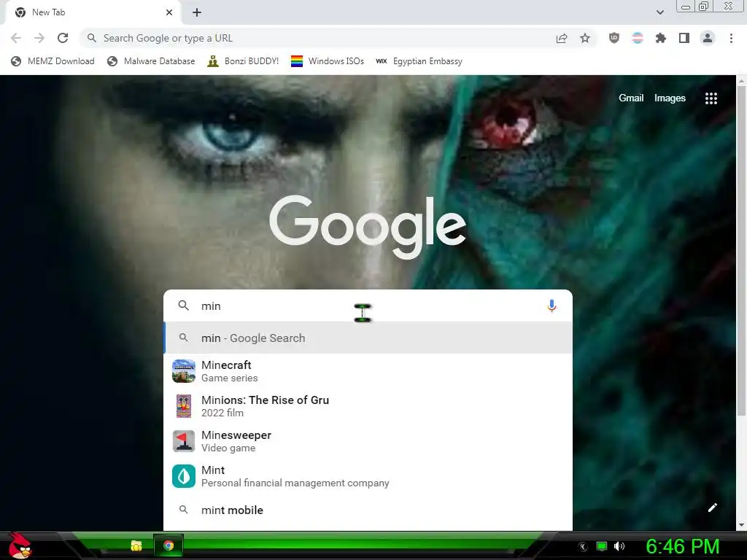
Task: Select the Mint financial company suggestion
Action: point(368,476)
